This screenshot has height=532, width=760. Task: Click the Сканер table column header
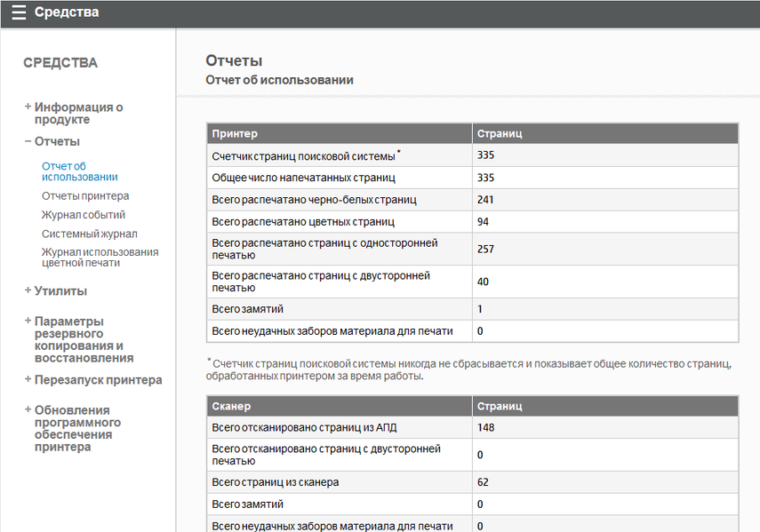231,406
